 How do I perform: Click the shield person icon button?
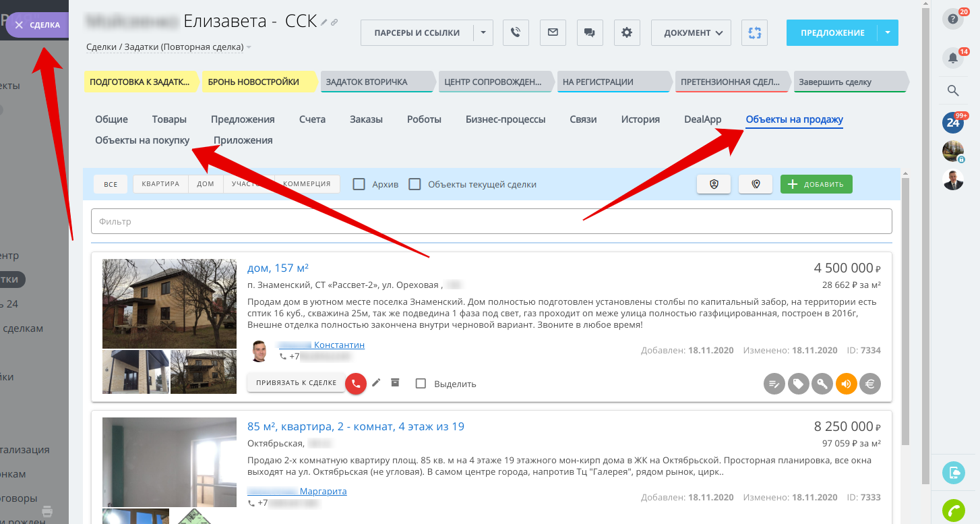pyautogui.click(x=714, y=184)
